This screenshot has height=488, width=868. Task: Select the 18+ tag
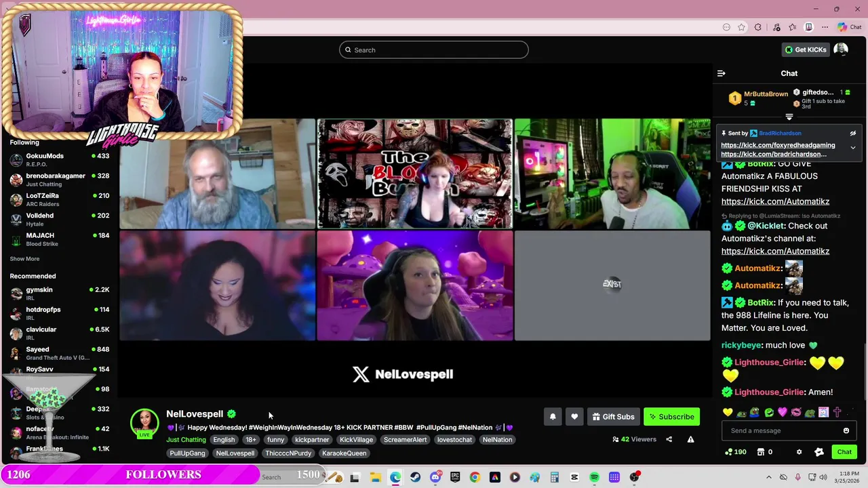(x=251, y=440)
